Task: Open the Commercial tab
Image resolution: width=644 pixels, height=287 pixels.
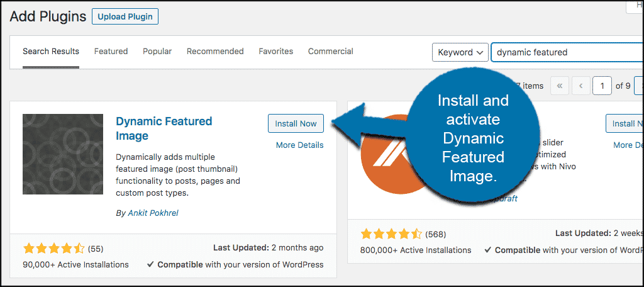Action: tap(331, 52)
